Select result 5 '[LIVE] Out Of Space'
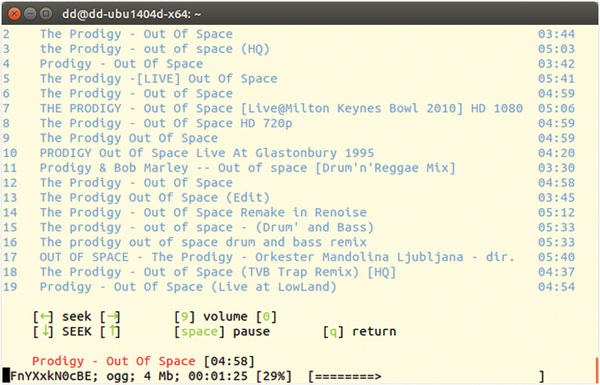The image size is (600, 385). [158, 79]
